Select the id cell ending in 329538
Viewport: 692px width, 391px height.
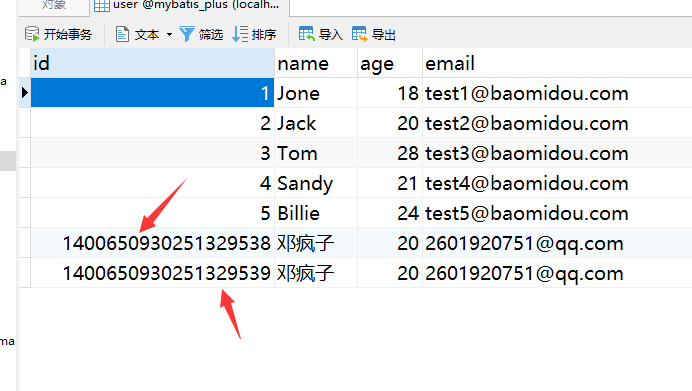tap(152, 243)
